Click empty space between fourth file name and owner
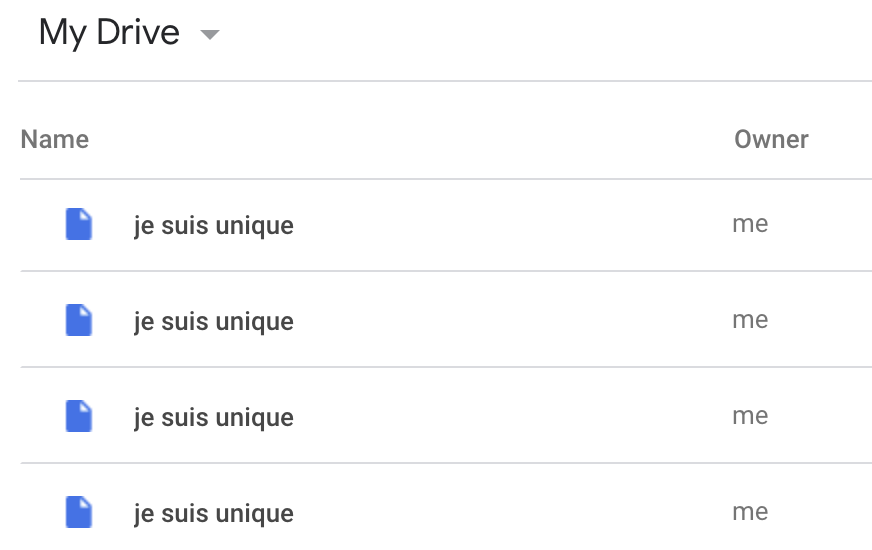This screenshot has width=872, height=550. (510, 513)
